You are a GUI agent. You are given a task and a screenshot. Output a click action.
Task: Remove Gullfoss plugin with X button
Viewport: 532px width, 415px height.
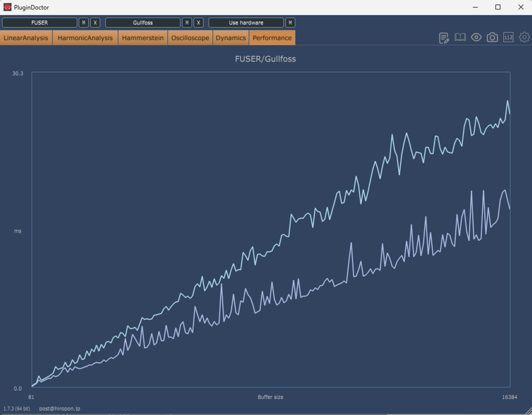(198, 23)
